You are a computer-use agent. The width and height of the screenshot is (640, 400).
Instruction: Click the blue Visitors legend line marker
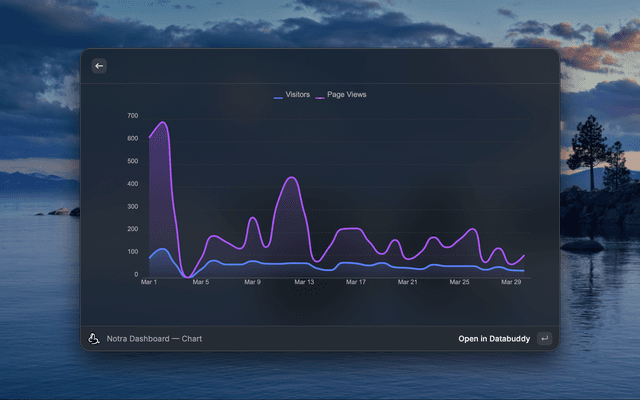click(x=278, y=95)
